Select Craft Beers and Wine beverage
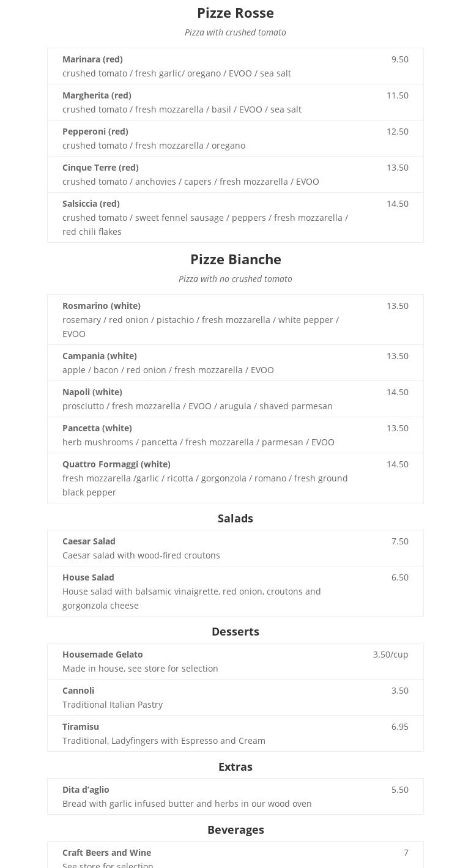471x868 pixels. tap(106, 853)
